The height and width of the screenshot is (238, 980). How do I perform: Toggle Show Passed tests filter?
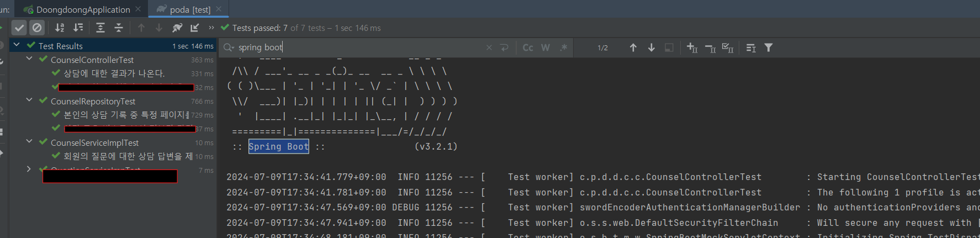click(19, 27)
